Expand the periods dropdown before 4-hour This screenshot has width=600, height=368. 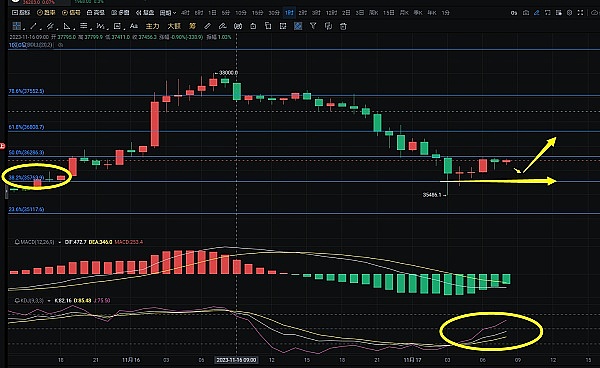pyautogui.click(x=168, y=13)
